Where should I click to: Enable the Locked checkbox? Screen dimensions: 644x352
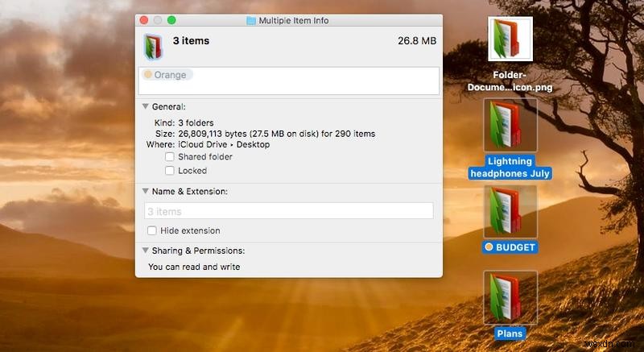[x=170, y=171]
